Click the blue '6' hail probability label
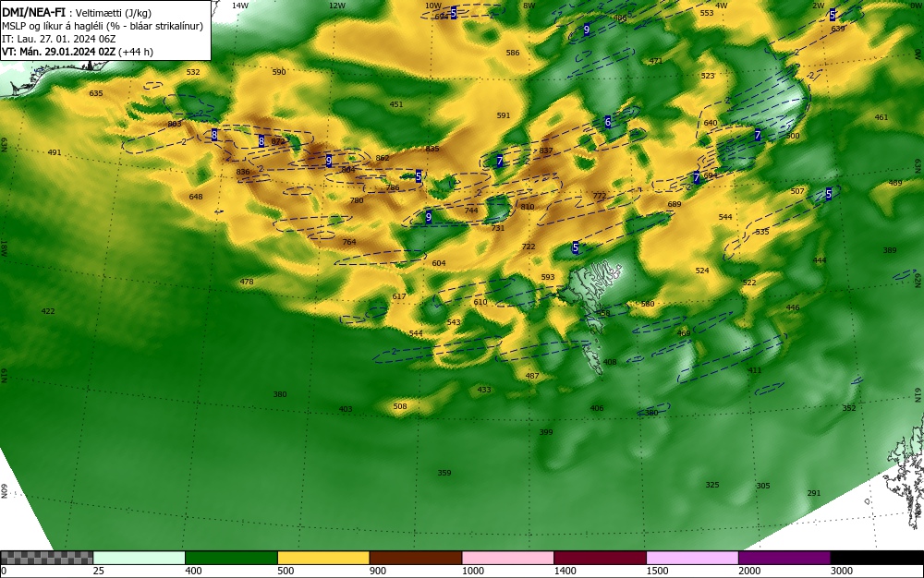This screenshot has width=924, height=578. click(x=608, y=123)
